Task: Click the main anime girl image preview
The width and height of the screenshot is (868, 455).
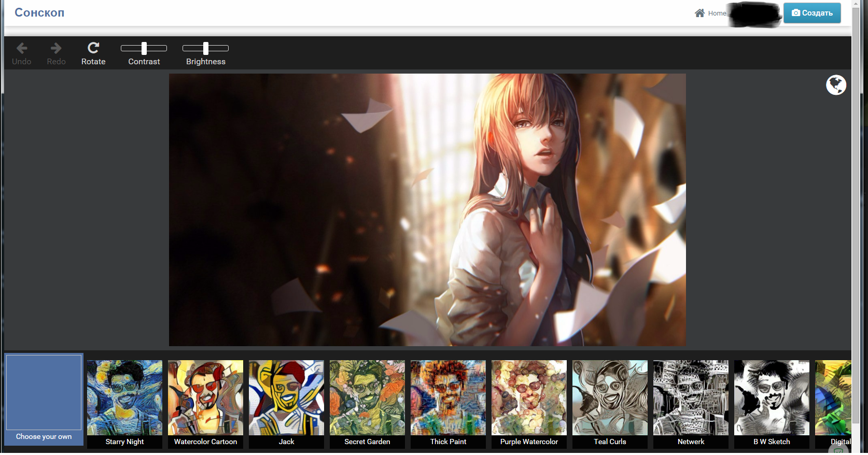Action: pos(427,210)
